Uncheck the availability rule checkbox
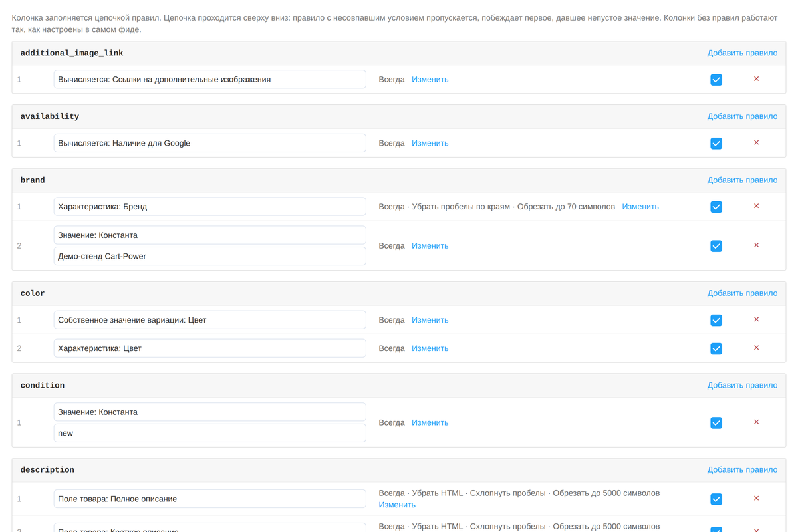 point(716,143)
